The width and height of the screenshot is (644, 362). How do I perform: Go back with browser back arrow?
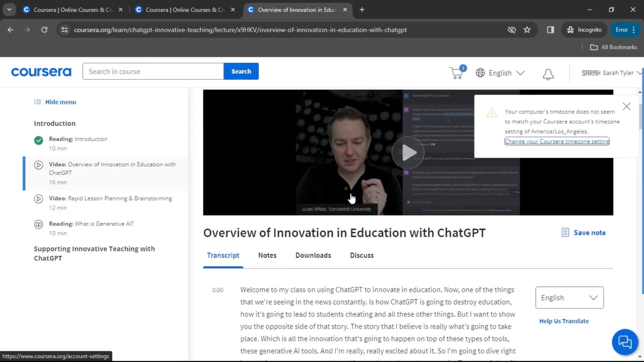[x=10, y=30]
